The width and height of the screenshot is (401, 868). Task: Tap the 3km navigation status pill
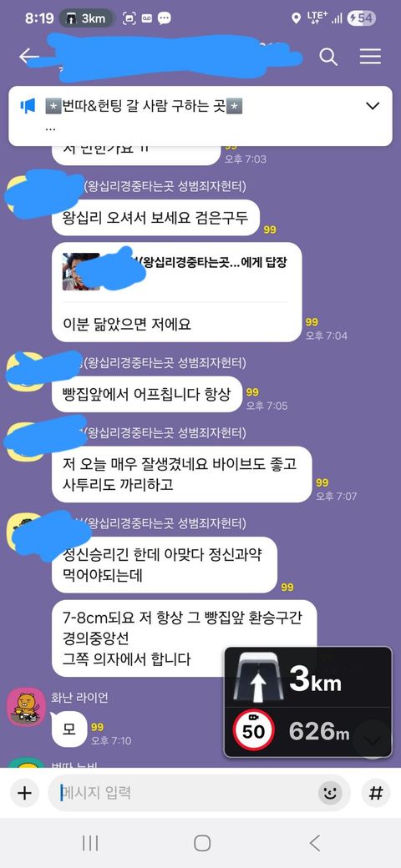click(x=85, y=18)
